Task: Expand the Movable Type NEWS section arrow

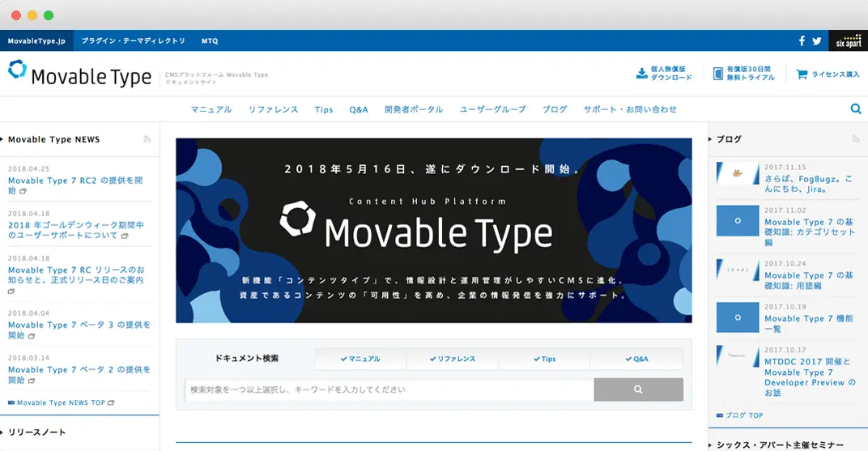Action: pos(2,139)
